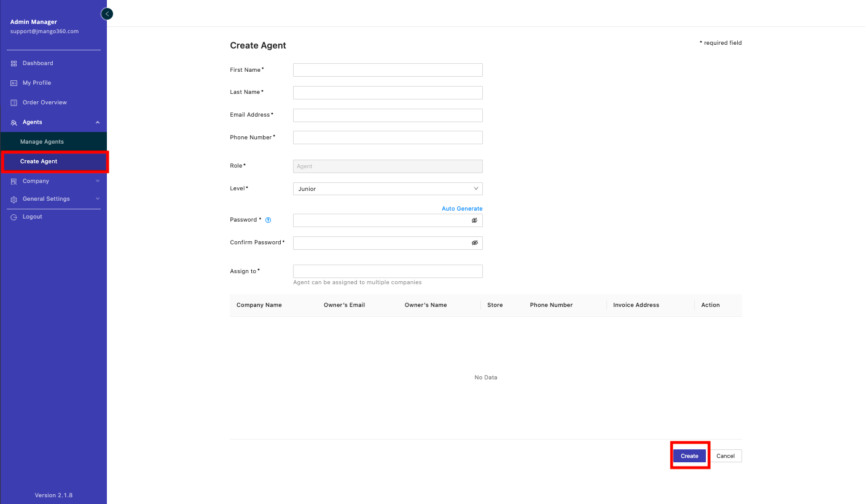Image resolution: width=865 pixels, height=504 pixels.
Task: Click the General Settings gear icon
Action: pos(14,200)
